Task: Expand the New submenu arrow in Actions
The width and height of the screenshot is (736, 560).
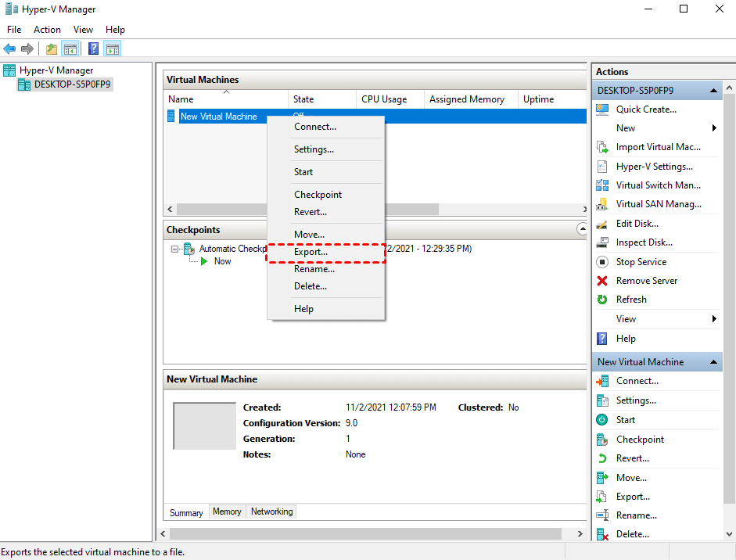Action: coord(714,128)
